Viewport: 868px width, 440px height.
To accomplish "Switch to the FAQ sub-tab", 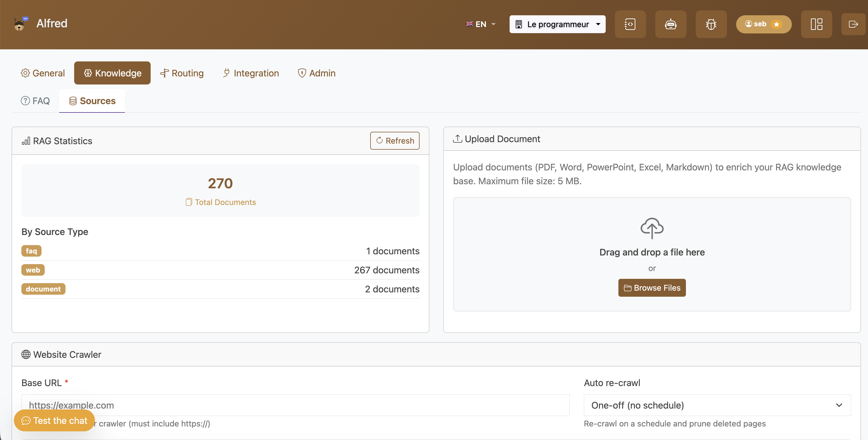I will [35, 101].
